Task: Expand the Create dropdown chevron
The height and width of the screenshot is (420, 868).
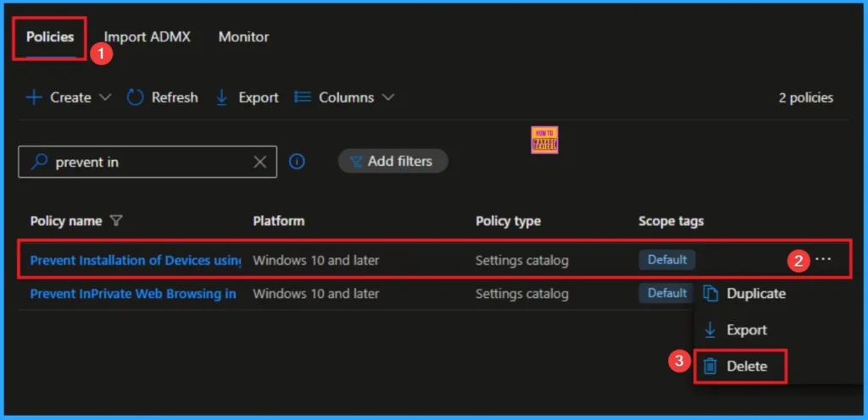Action: [104, 98]
